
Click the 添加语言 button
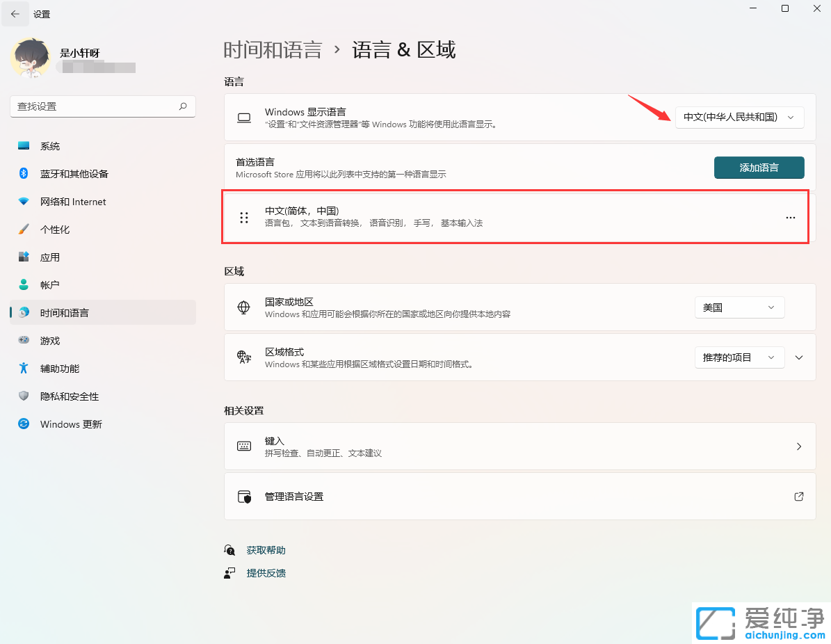(x=759, y=168)
